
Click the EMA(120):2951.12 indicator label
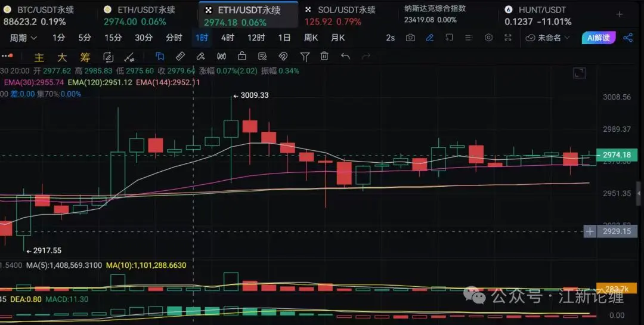[100, 82]
